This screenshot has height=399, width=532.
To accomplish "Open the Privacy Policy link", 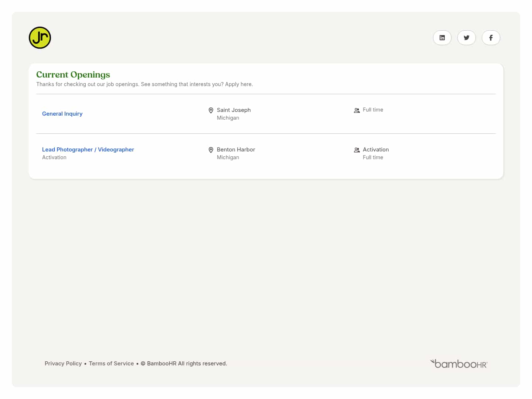I will pyautogui.click(x=63, y=364).
